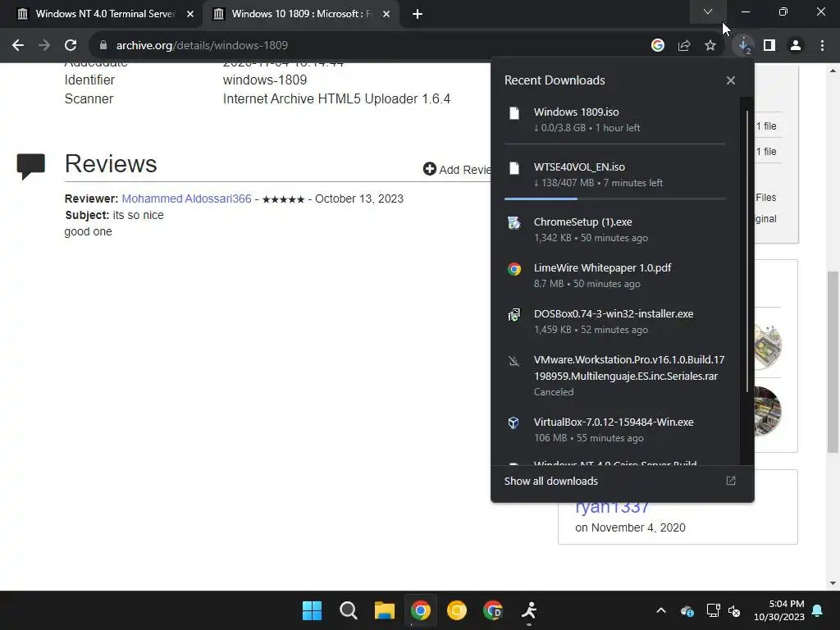Click the downloads popup scrollbar
The image size is (840, 630).
point(746,251)
